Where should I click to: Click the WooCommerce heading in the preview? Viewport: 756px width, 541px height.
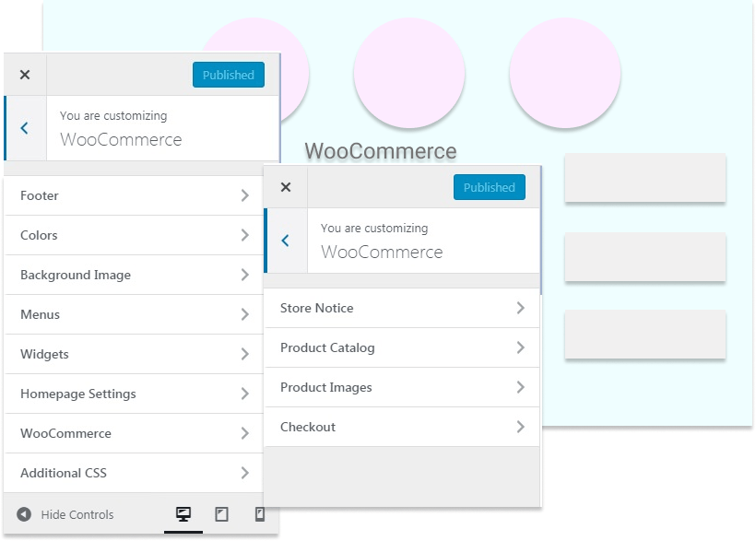[x=381, y=151]
